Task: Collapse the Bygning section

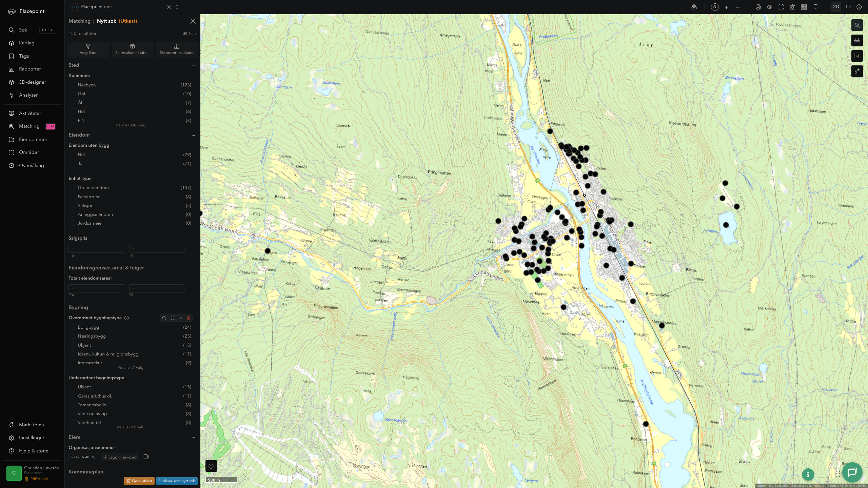Action: [194, 308]
